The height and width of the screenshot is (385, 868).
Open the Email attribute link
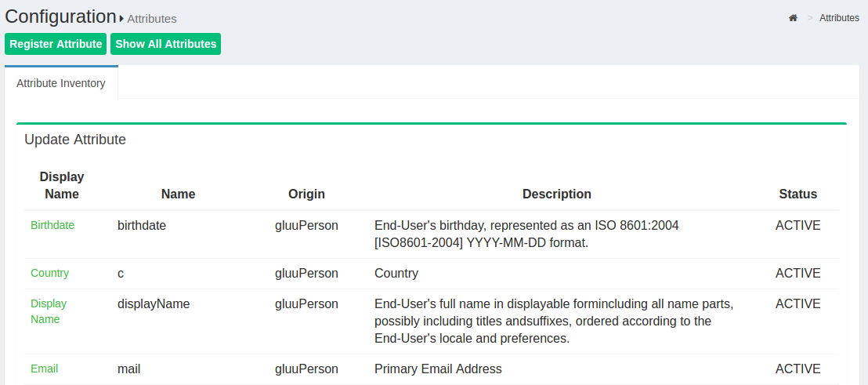pyautogui.click(x=44, y=369)
